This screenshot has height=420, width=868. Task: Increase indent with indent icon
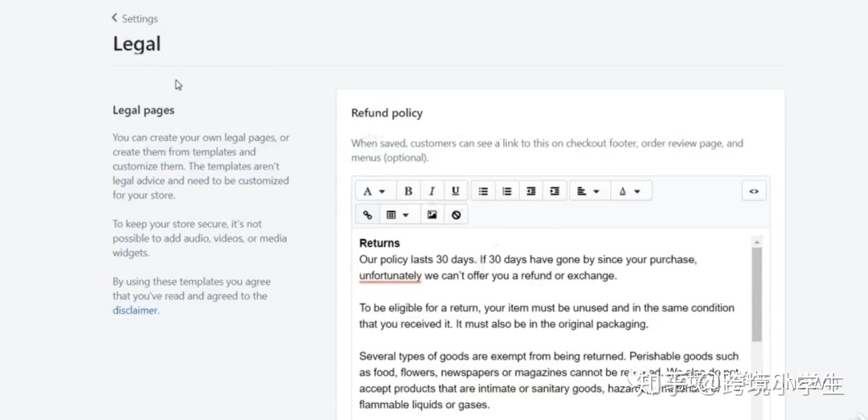click(x=555, y=191)
